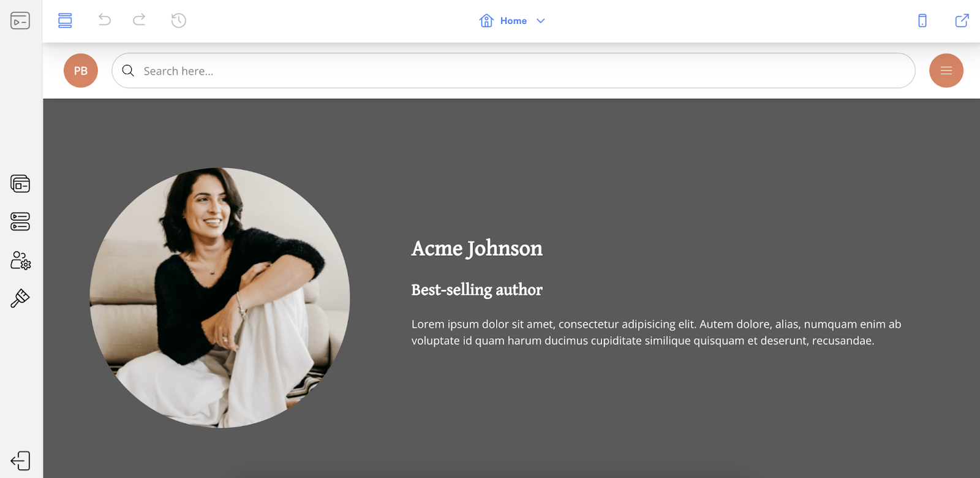Screen dimensions: 980x478
Task: Select the Acme Johnson heading
Action: (477, 248)
